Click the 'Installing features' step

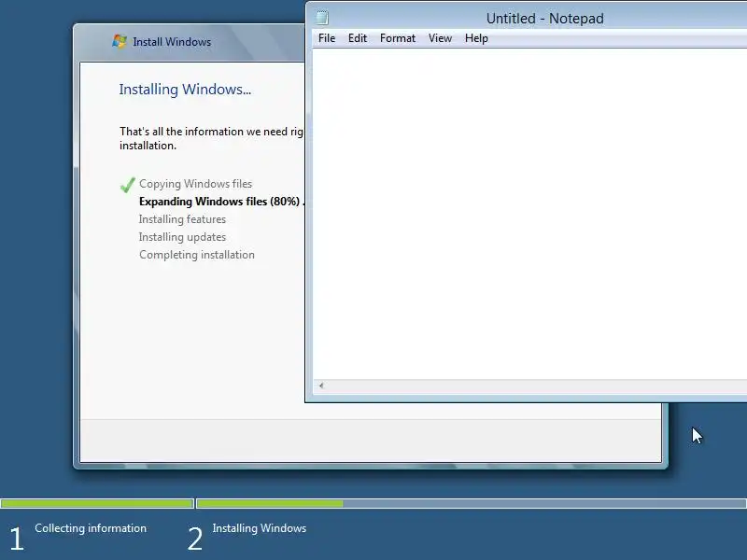point(182,219)
